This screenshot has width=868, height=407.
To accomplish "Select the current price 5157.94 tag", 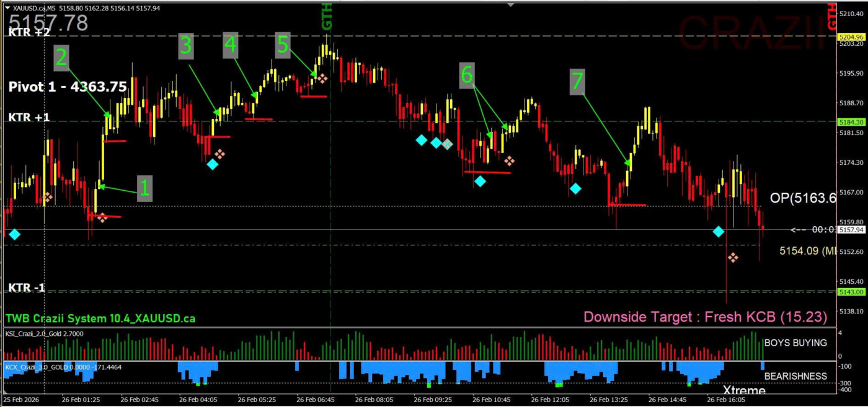I will pyautogui.click(x=851, y=230).
